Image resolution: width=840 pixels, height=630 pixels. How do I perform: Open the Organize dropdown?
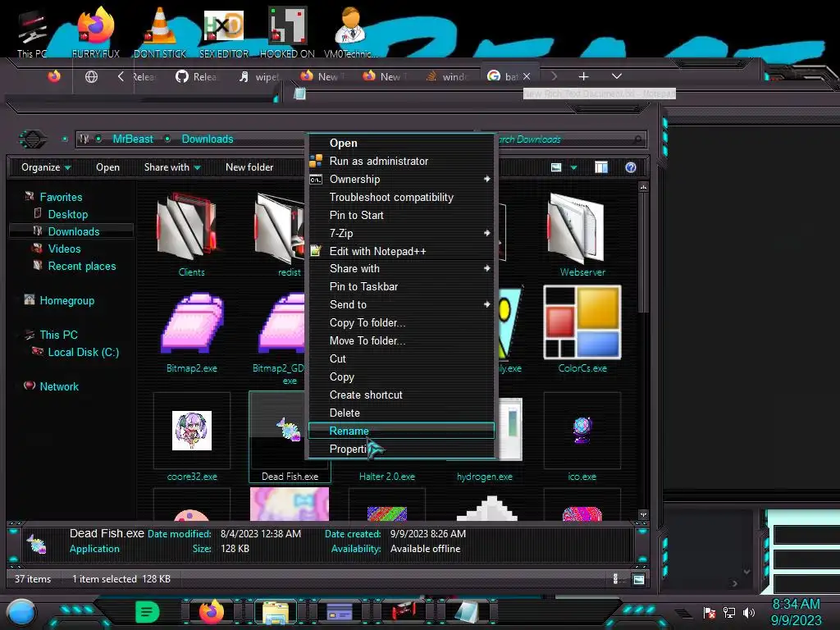coord(46,167)
